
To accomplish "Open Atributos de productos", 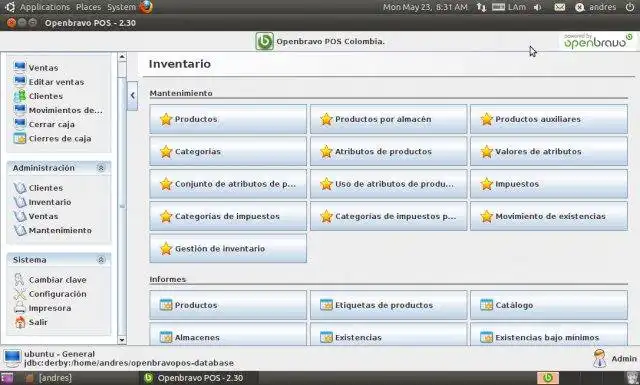I will pos(389,151).
